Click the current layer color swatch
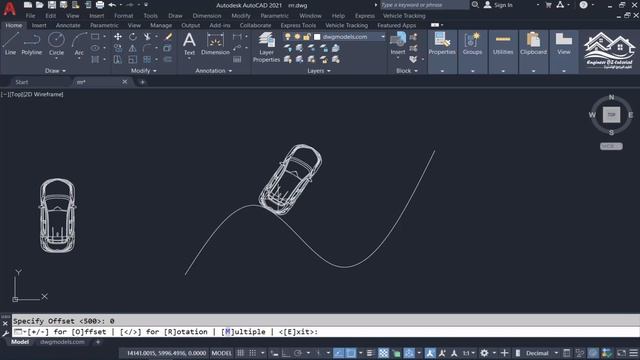The image size is (640, 360). pos(317,37)
